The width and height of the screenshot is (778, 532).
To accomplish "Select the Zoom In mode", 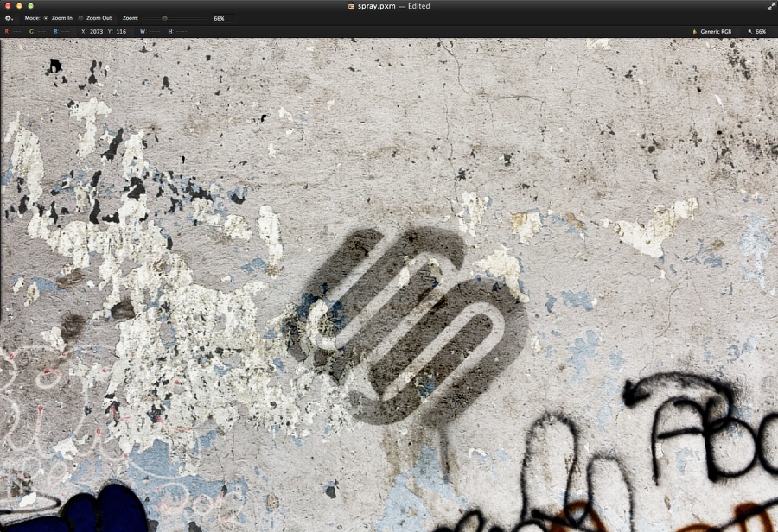I will pyautogui.click(x=58, y=18).
